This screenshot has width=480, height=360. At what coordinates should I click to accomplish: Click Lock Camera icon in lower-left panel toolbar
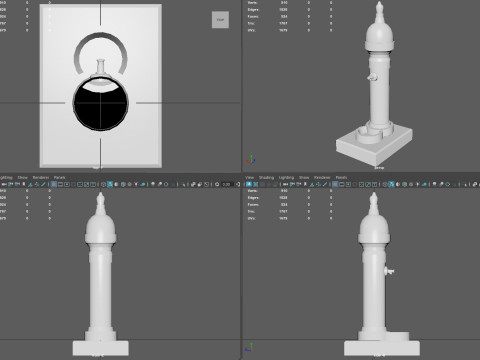(10, 184)
